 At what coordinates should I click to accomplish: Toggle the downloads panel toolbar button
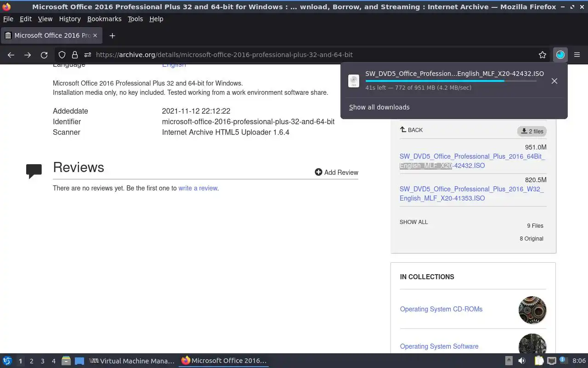pyautogui.click(x=560, y=55)
